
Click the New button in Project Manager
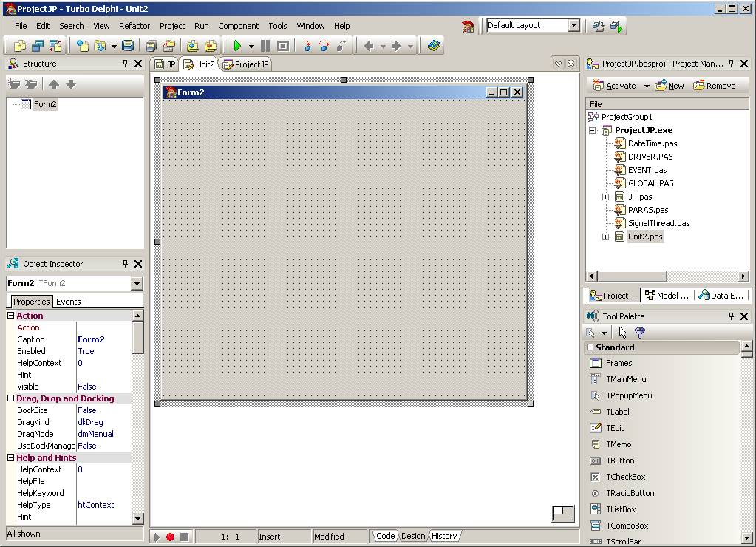point(670,86)
